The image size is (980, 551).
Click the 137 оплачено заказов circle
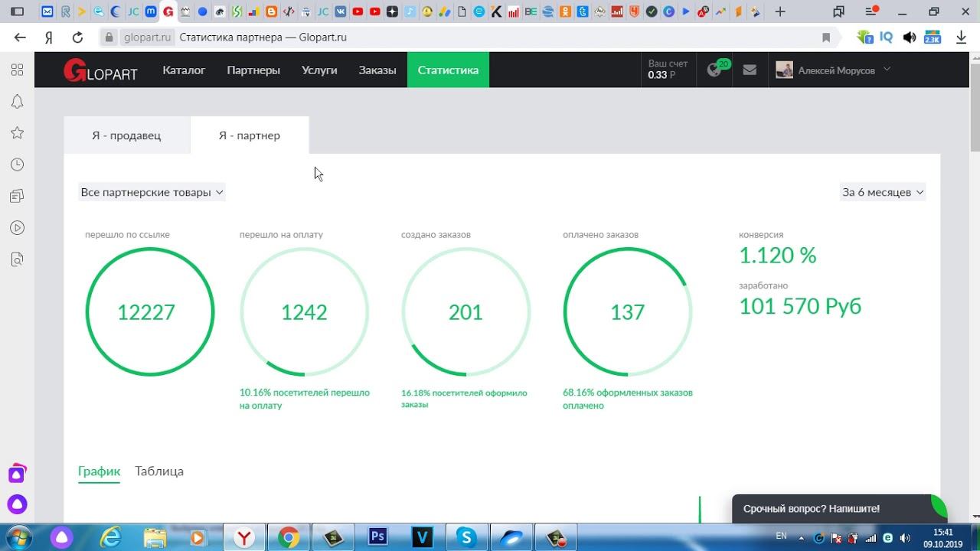[x=627, y=312]
